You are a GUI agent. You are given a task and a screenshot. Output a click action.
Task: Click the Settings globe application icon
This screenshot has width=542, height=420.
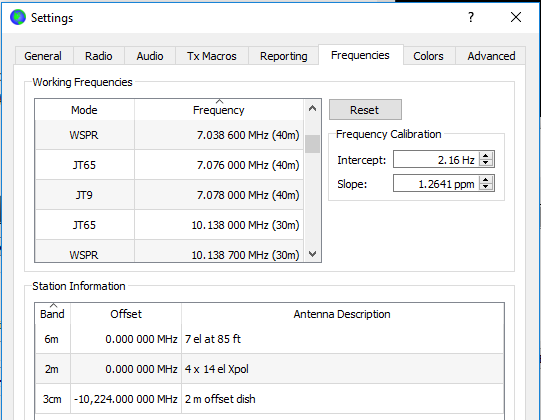pyautogui.click(x=18, y=17)
